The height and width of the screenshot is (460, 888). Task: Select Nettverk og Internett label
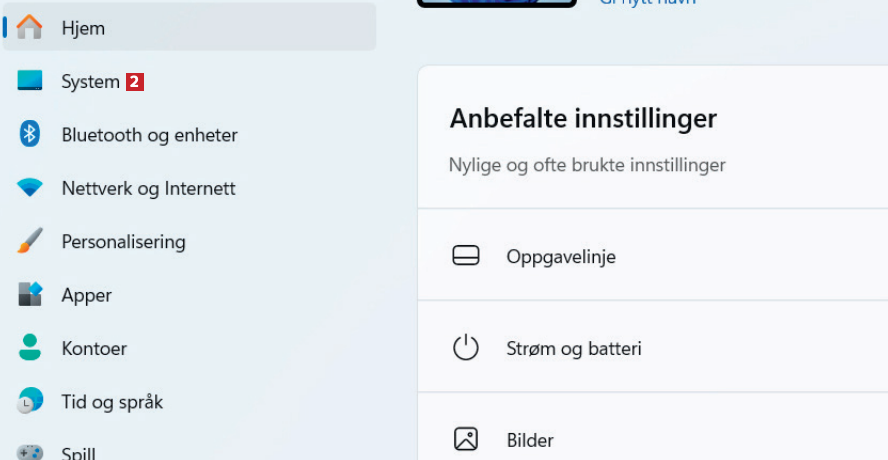[x=148, y=188]
